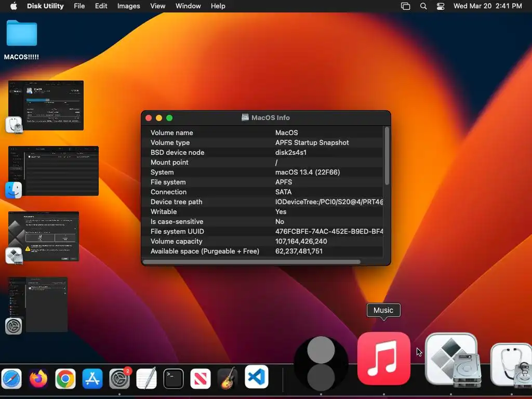Open Visual Studio Code in the Dock

point(257,377)
